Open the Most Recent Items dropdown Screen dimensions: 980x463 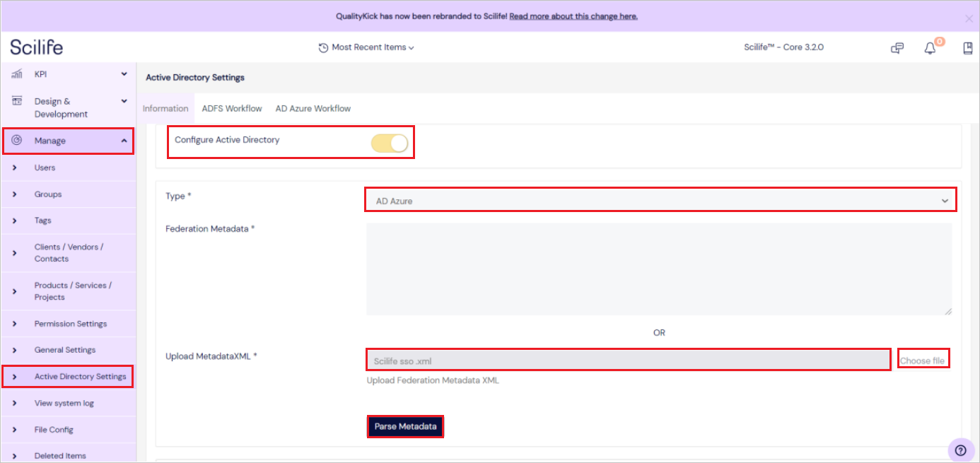click(x=366, y=47)
